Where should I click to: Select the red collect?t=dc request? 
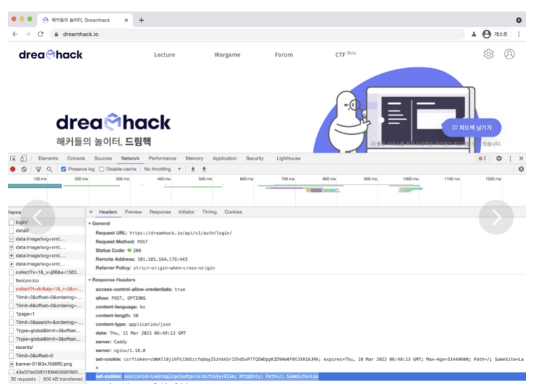[47, 289]
